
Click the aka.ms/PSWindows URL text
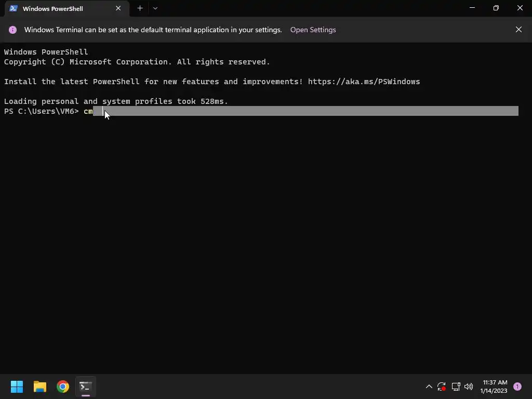364,82
